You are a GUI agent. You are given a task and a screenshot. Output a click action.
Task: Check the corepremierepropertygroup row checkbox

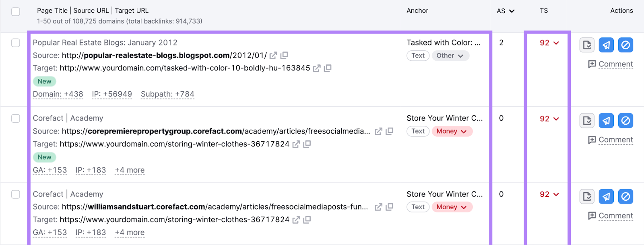[x=16, y=118]
